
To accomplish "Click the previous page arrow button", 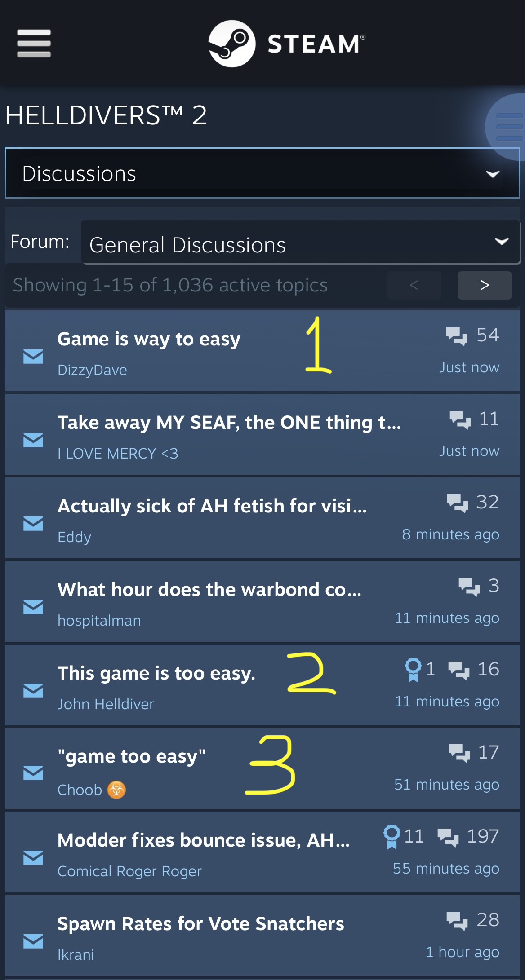I will tap(414, 285).
